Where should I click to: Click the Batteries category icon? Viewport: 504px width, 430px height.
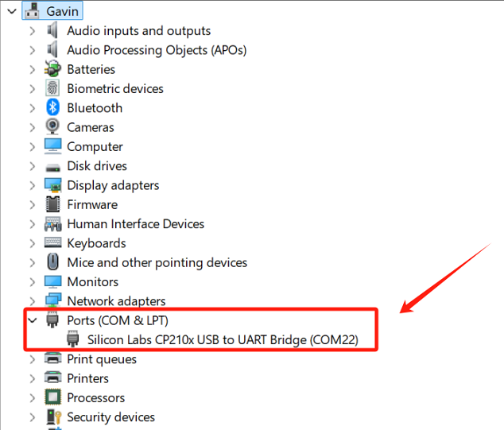pos(53,69)
